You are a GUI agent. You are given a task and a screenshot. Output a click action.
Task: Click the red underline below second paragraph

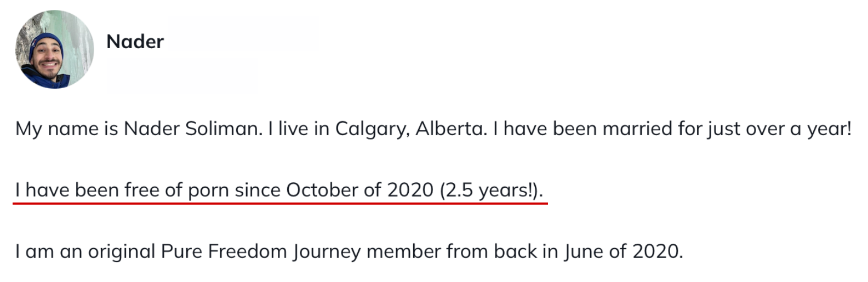pos(280,203)
